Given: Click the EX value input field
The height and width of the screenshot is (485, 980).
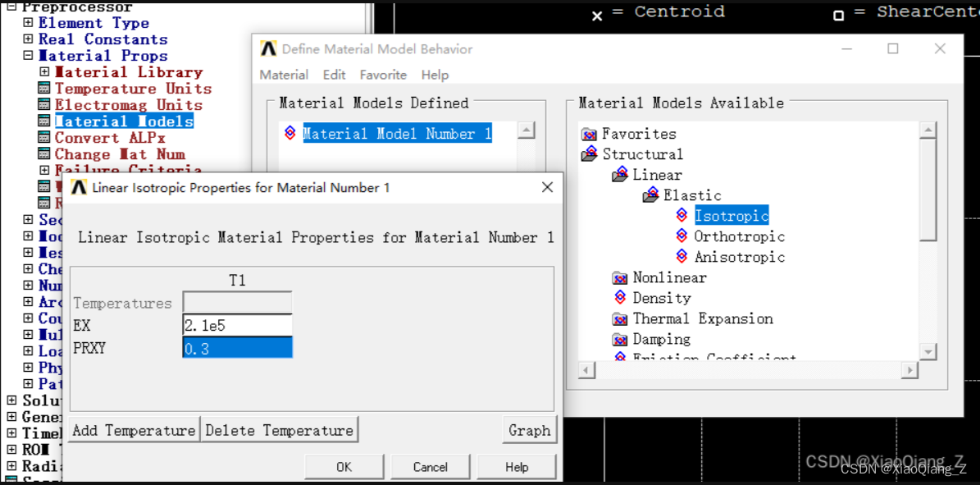Looking at the screenshot, I should [237, 326].
